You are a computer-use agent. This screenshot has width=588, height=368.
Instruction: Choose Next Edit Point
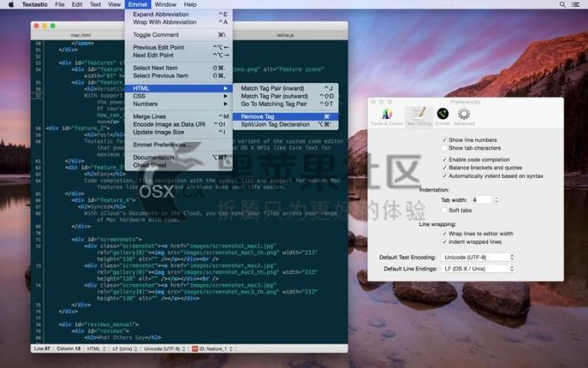pyautogui.click(x=179, y=55)
